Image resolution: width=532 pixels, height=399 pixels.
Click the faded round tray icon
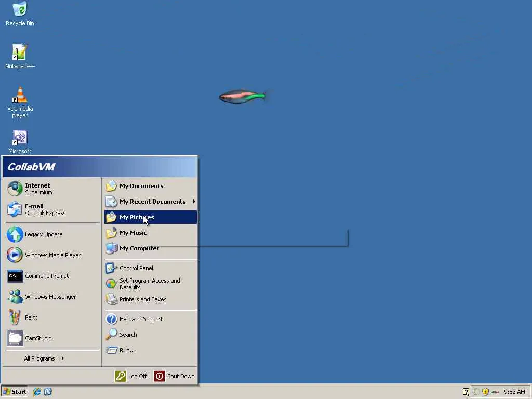[x=476, y=392]
